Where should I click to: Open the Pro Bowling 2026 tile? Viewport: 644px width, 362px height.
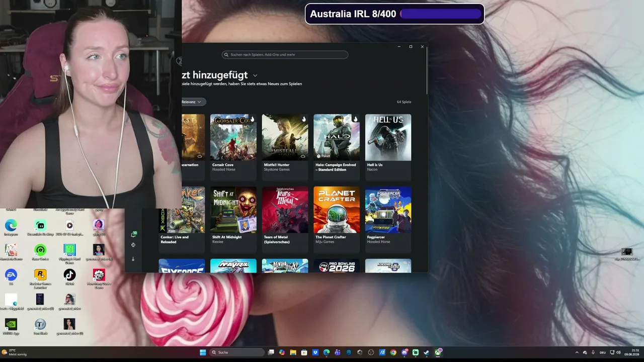click(337, 266)
